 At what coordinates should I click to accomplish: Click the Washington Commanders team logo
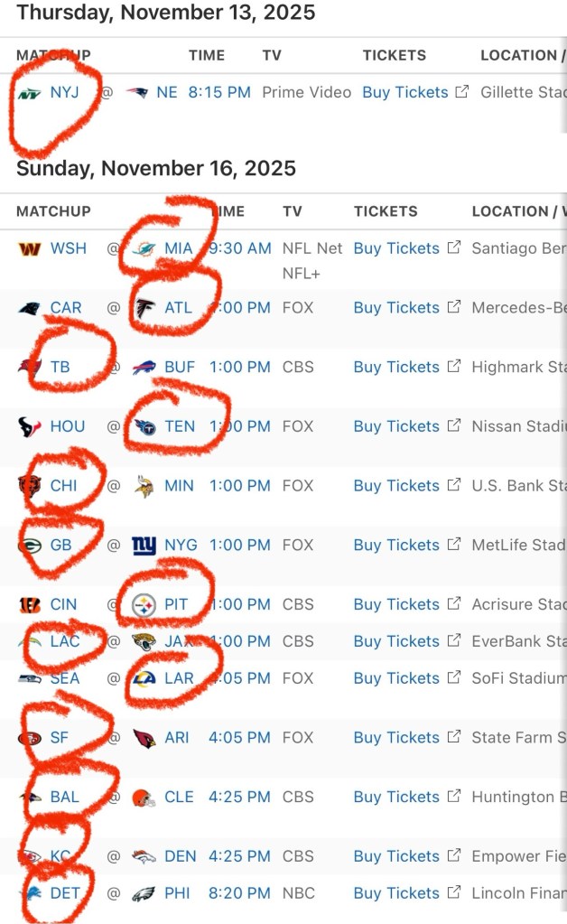[x=29, y=248]
